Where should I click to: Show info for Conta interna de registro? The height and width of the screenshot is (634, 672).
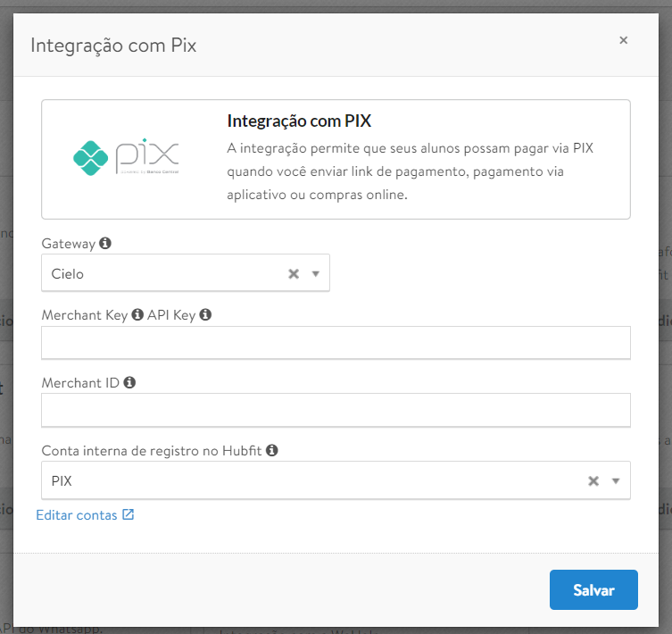[x=272, y=450]
